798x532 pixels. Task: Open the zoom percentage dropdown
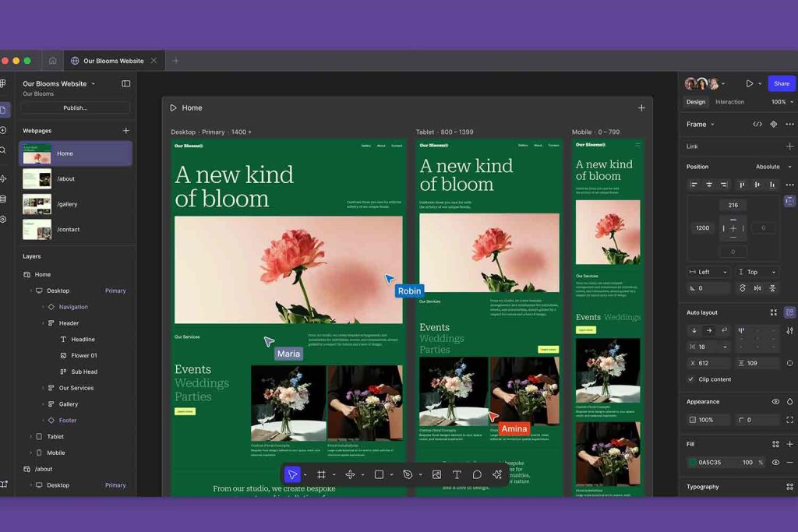click(x=782, y=102)
